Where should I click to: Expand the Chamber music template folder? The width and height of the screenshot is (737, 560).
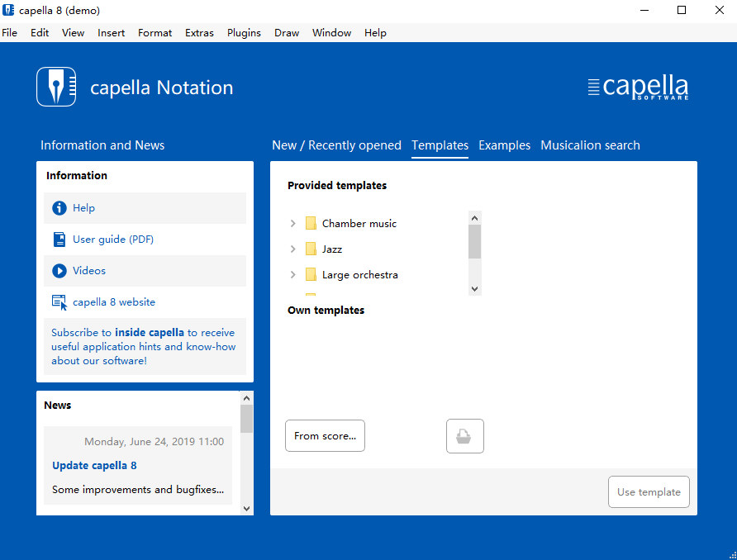292,223
